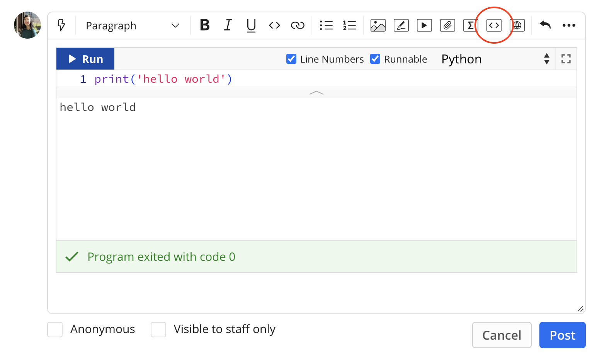The width and height of the screenshot is (602, 364).
Task: Click into the code line print('hello world')
Action: 163,79
